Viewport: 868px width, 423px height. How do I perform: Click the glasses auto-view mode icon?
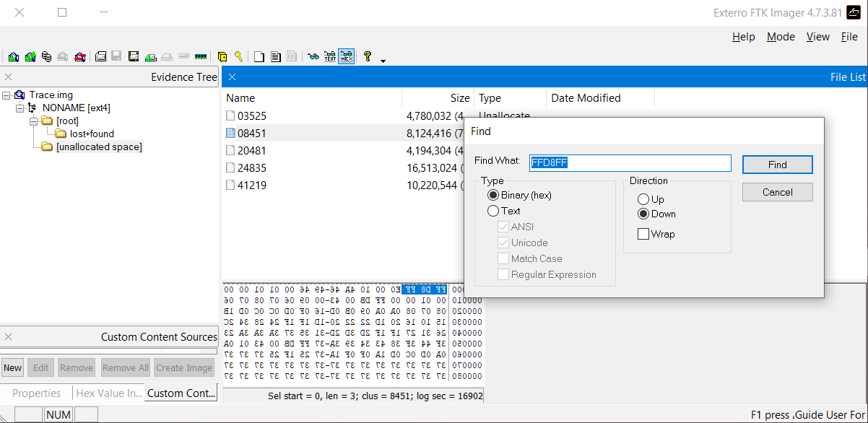click(x=313, y=56)
